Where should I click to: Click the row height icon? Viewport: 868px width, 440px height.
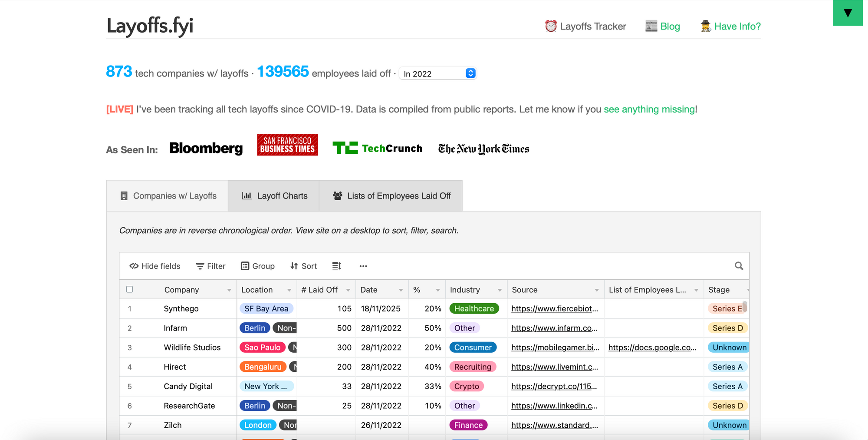tap(337, 266)
